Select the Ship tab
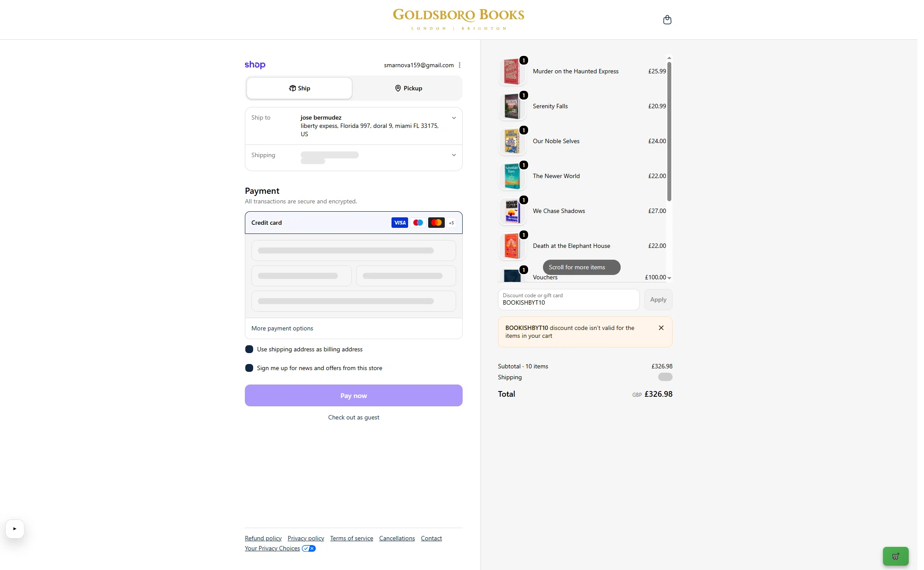This screenshot has height=570, width=924. [299, 88]
